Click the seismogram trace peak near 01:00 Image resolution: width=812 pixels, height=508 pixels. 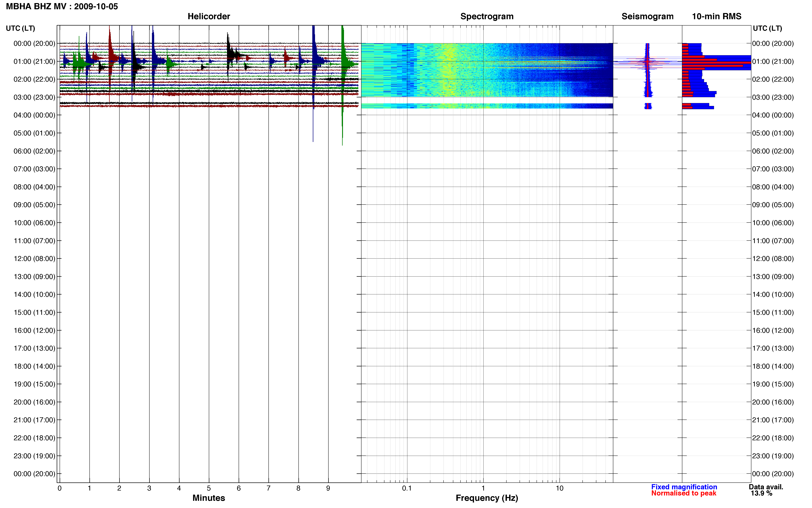point(648,62)
